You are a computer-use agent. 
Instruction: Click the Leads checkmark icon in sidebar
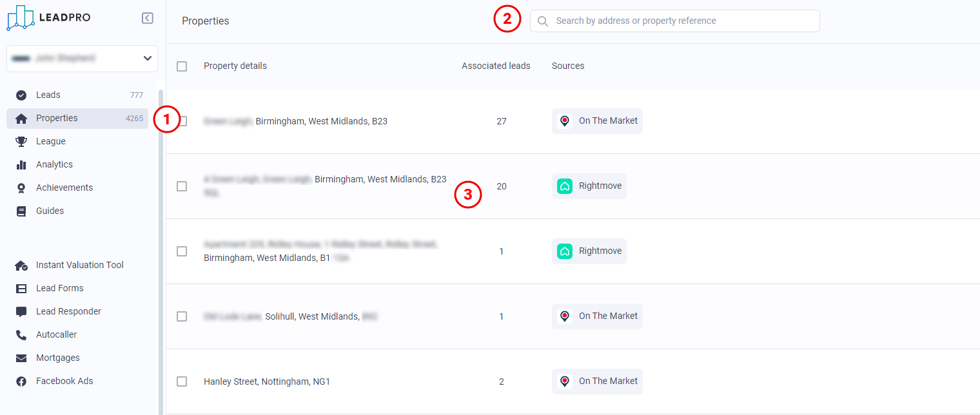click(x=21, y=95)
